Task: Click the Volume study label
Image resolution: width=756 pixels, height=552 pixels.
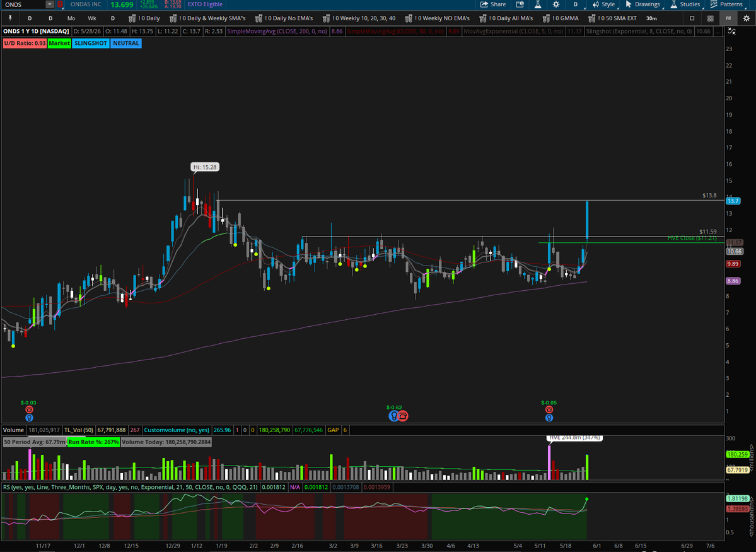Action: [13, 430]
